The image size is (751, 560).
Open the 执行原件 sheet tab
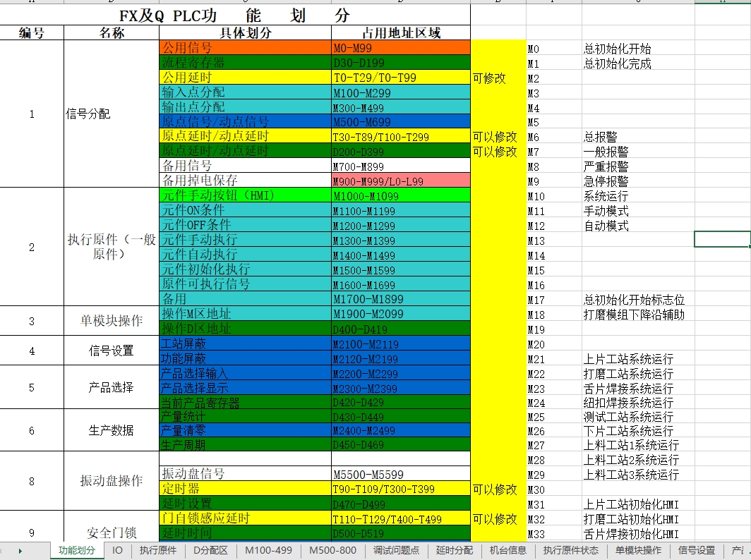point(158,551)
